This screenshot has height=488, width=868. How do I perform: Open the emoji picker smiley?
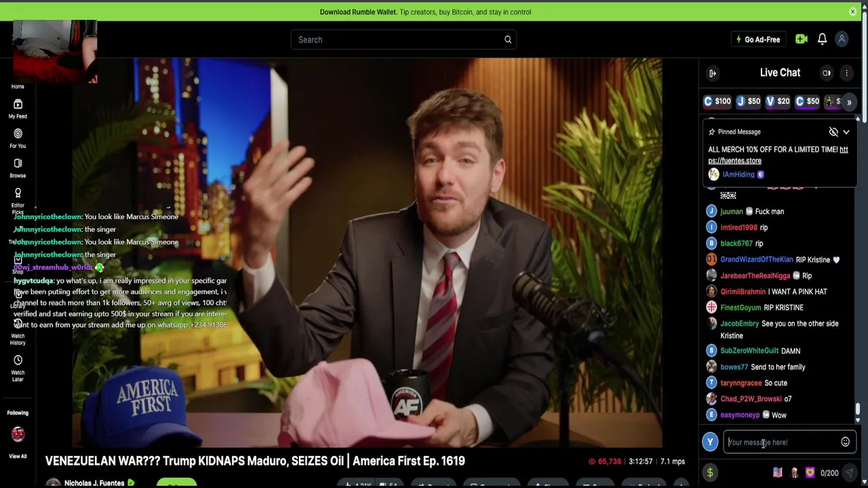pos(845,442)
